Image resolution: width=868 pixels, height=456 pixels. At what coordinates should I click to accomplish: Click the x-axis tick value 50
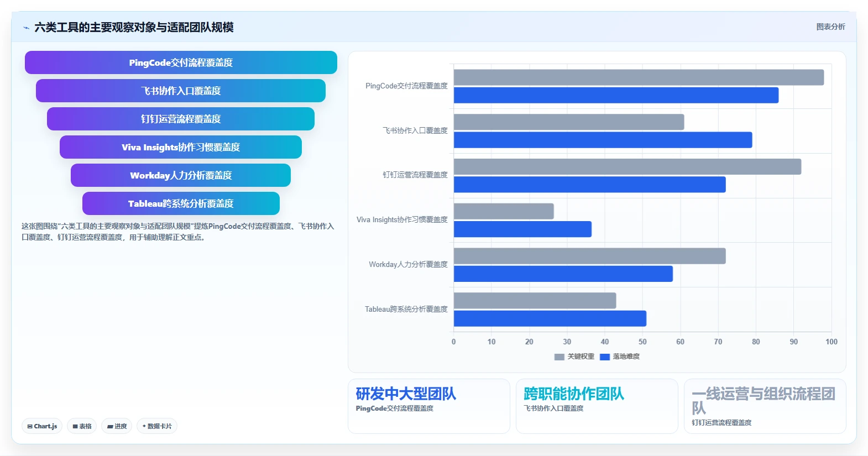[642, 342]
